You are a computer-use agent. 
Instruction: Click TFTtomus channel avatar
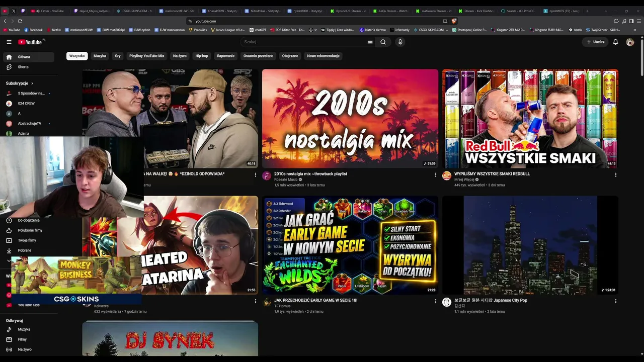click(267, 302)
